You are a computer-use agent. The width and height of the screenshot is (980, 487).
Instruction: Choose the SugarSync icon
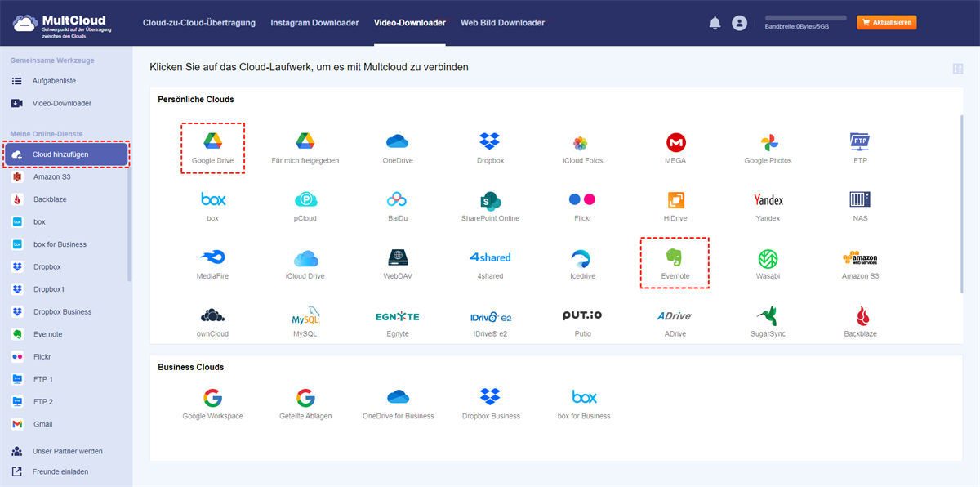pos(768,316)
